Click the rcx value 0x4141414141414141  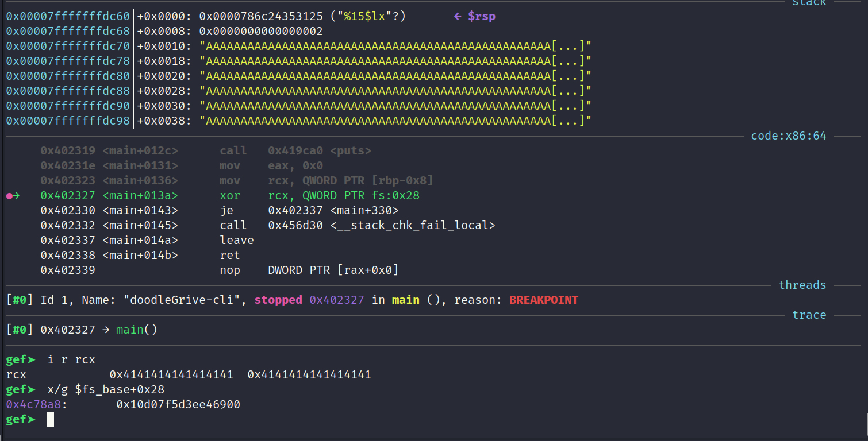[x=171, y=375]
